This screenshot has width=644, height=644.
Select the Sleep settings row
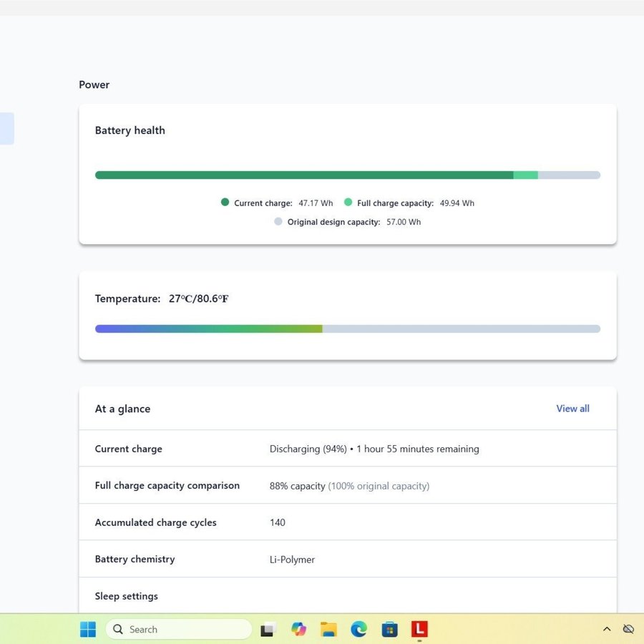coord(347,596)
